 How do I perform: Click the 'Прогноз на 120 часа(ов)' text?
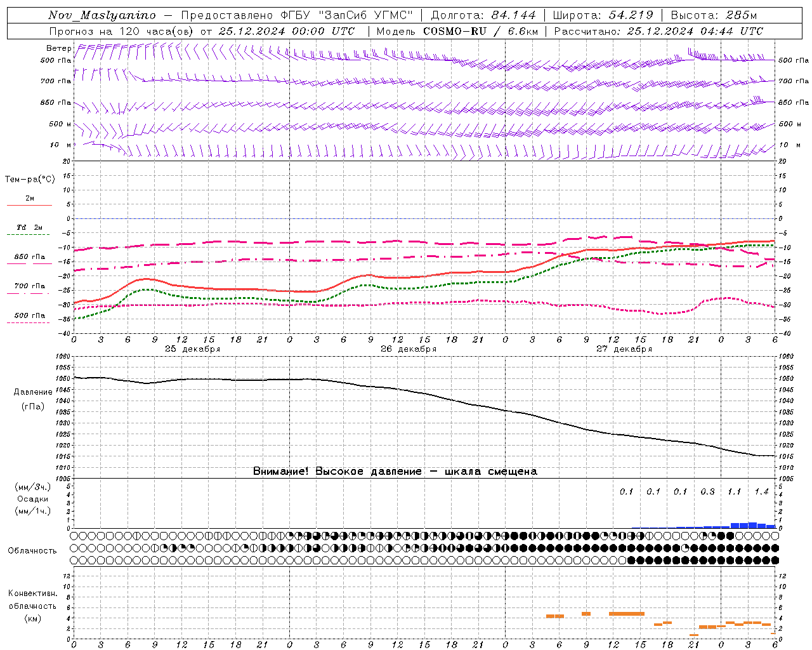[122, 31]
